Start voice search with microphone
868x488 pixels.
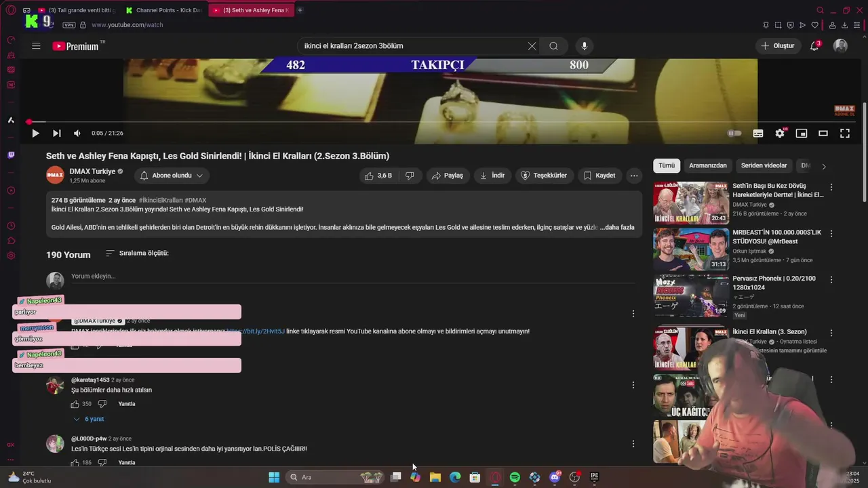tap(585, 46)
